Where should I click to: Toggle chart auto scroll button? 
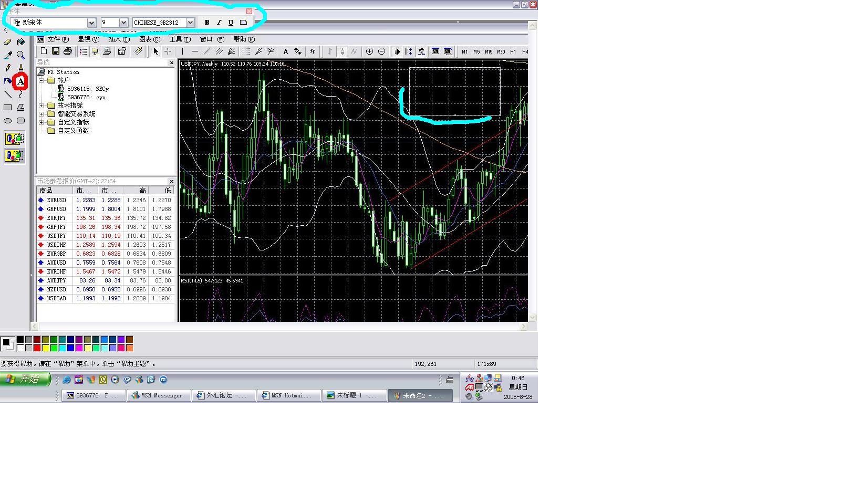tap(397, 51)
